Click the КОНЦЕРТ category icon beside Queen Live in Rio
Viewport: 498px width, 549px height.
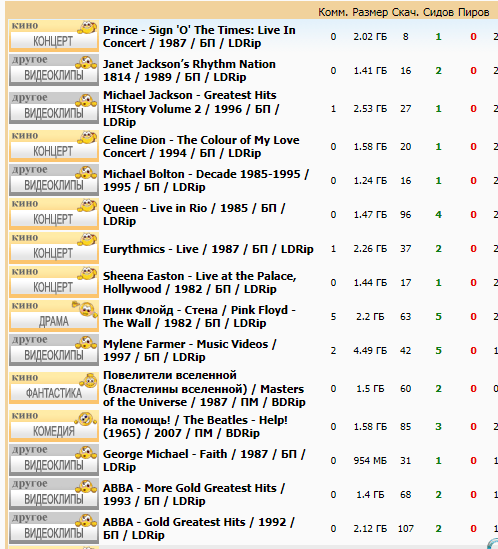coord(54,214)
